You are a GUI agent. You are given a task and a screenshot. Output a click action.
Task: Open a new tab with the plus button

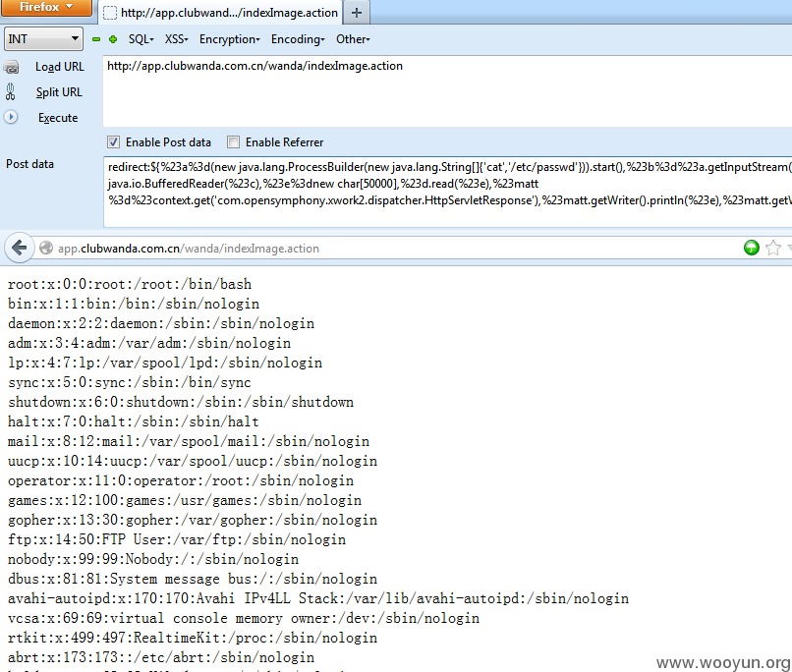pyautogui.click(x=357, y=13)
